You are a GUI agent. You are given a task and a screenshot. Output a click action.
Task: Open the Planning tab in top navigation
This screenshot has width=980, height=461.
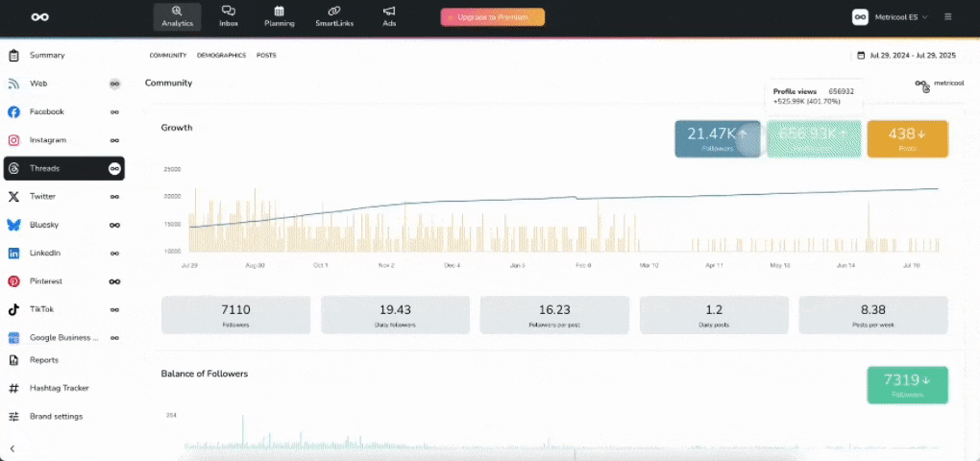pyautogui.click(x=280, y=16)
